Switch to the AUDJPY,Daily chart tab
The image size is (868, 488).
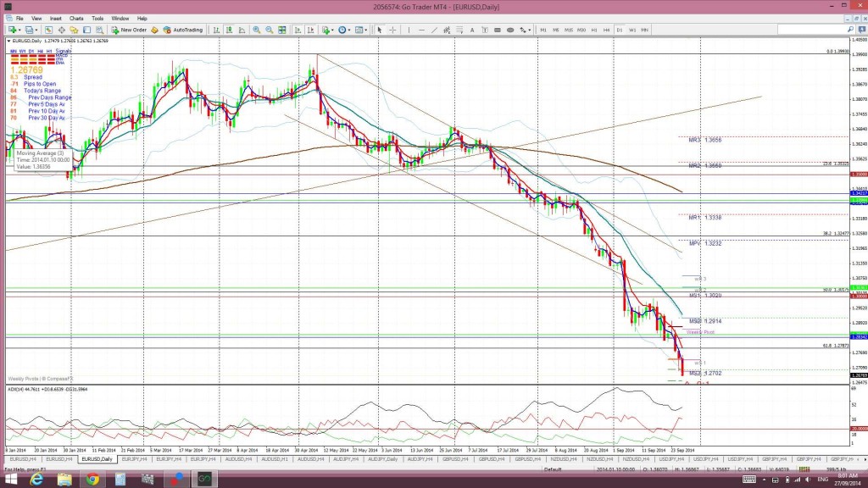pyautogui.click(x=382, y=459)
